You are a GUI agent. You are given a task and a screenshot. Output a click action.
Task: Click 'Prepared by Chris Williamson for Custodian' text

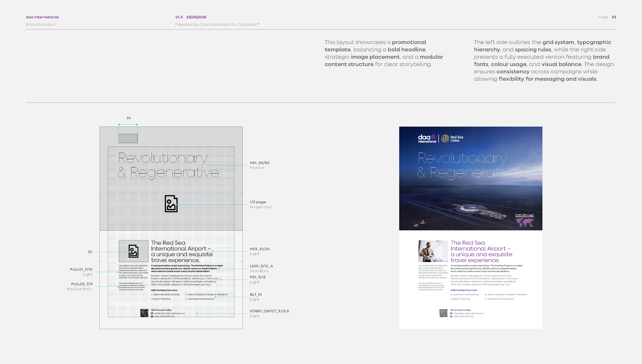[x=217, y=24]
